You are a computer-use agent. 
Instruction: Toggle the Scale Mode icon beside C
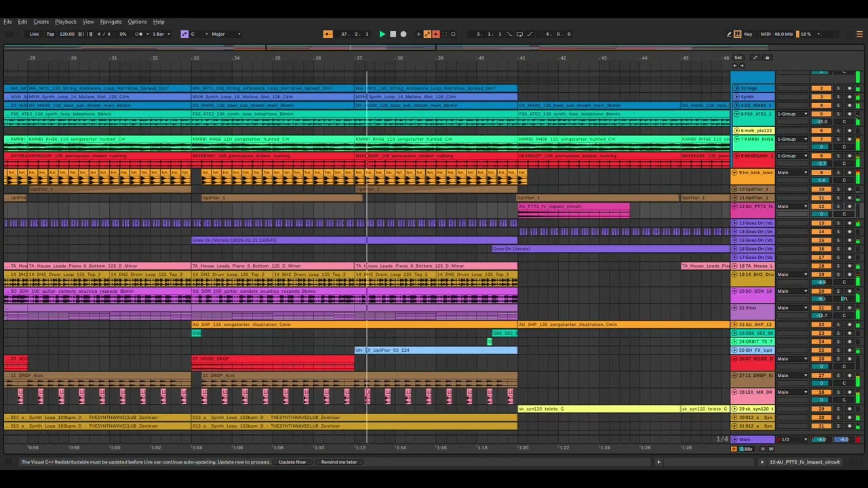tap(184, 34)
